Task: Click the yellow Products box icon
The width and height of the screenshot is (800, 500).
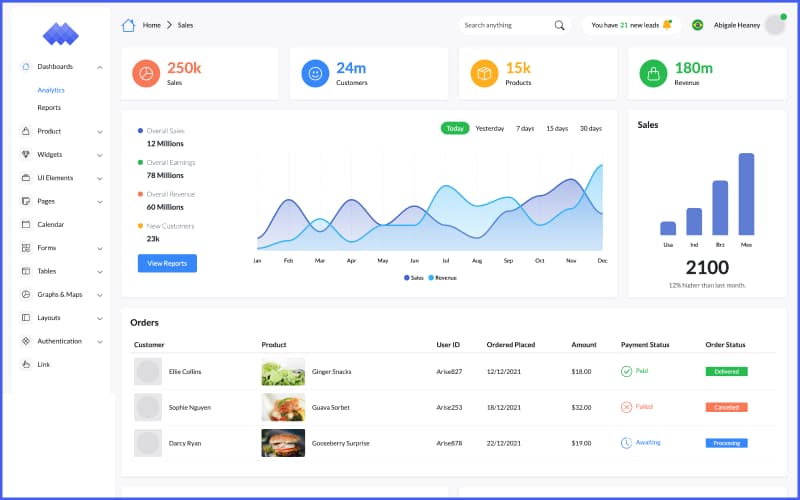Action: pyautogui.click(x=484, y=73)
